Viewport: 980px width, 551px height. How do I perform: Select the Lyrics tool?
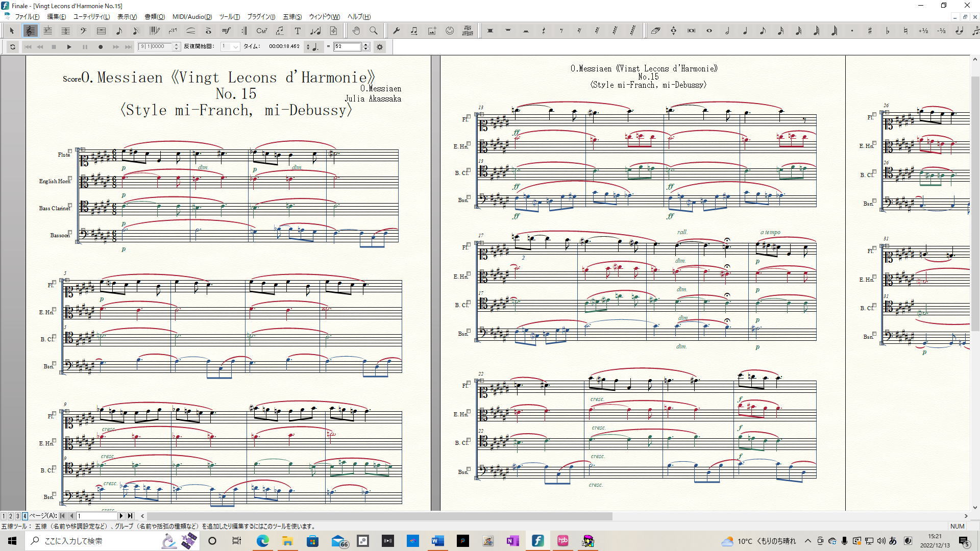[x=280, y=31]
